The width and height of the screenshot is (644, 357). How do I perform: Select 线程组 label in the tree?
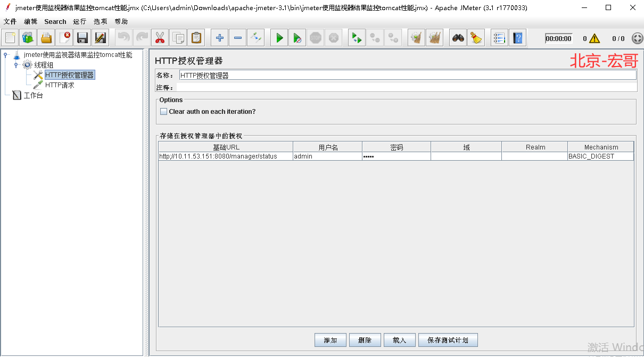pyautogui.click(x=44, y=65)
